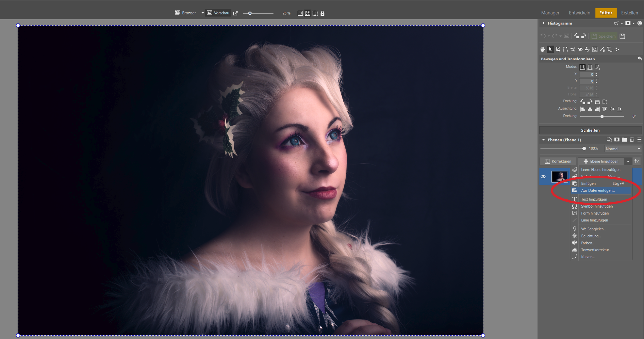Screen dimensions: 644x339
Task: Click the Save As disk icon
Action: [622, 36]
